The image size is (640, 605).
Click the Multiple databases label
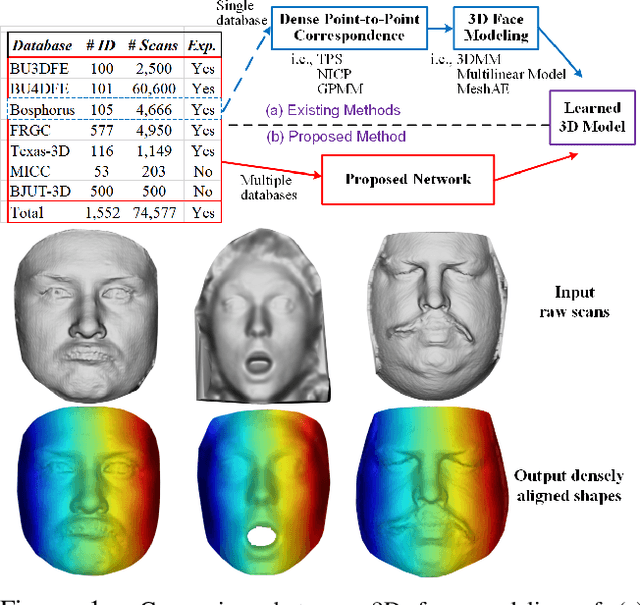tap(268, 187)
